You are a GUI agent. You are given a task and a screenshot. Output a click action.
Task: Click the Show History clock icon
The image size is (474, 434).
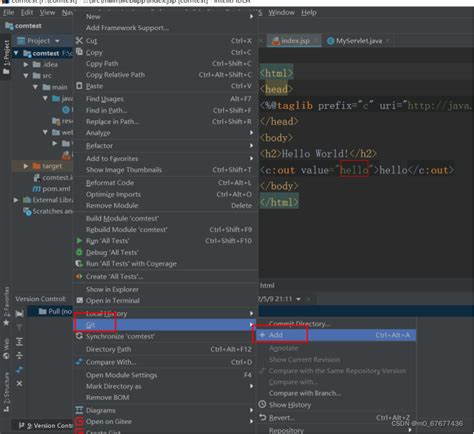[263, 404]
